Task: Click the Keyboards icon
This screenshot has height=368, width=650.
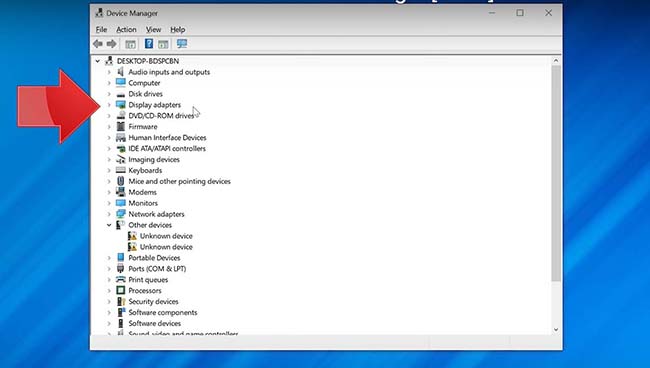Action: 121,170
